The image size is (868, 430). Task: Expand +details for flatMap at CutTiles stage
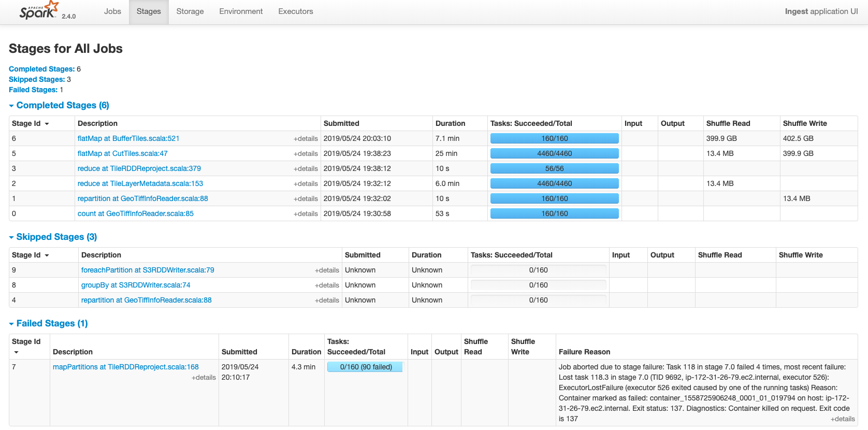pyautogui.click(x=306, y=154)
